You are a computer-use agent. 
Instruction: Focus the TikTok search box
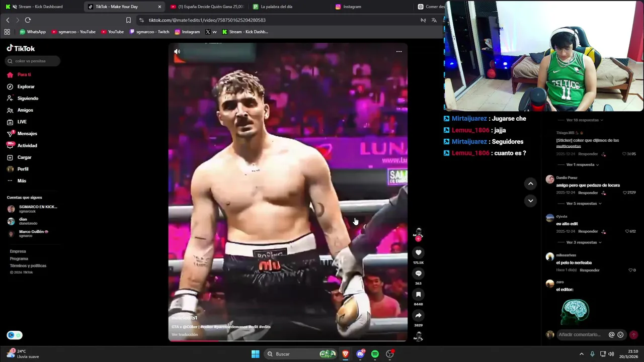coord(33,61)
